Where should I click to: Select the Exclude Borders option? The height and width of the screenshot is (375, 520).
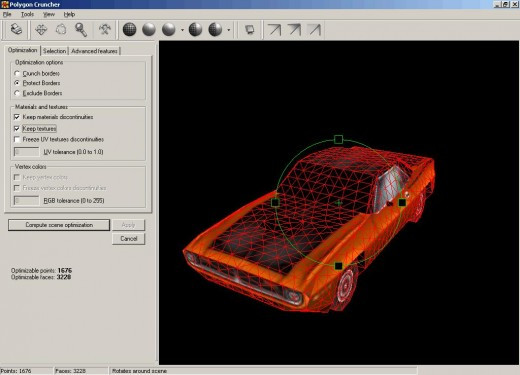[17, 93]
